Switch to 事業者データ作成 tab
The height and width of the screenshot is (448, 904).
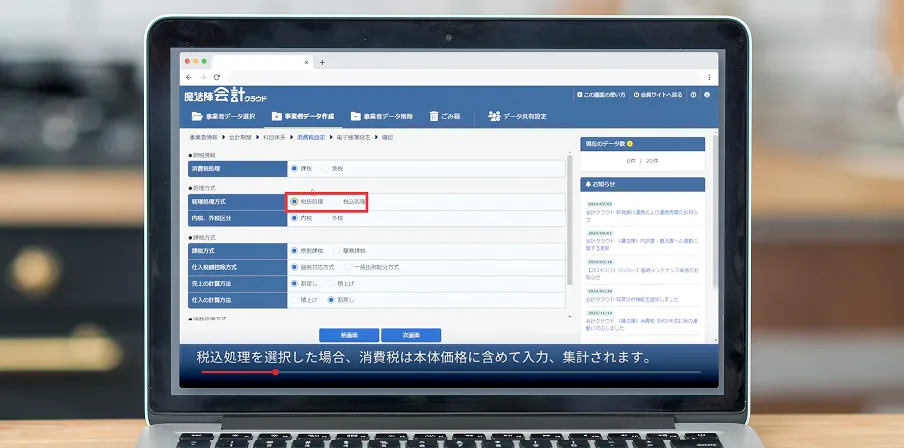pos(303,116)
